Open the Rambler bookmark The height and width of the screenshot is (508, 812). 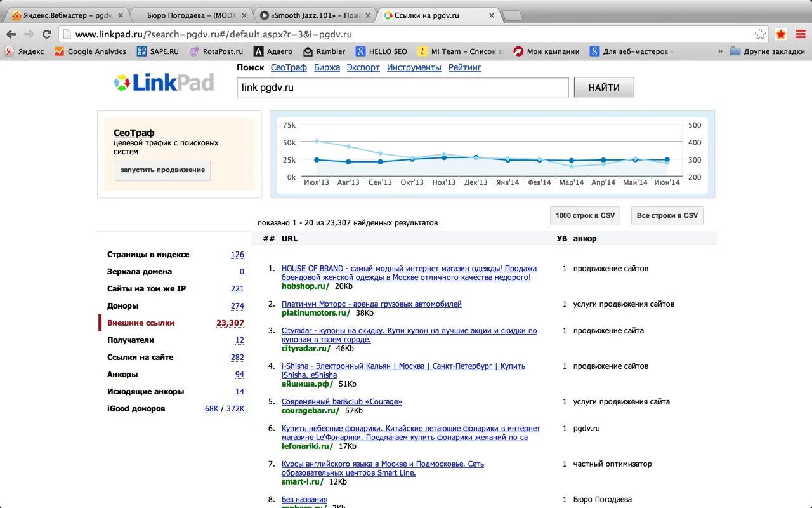[x=324, y=51]
